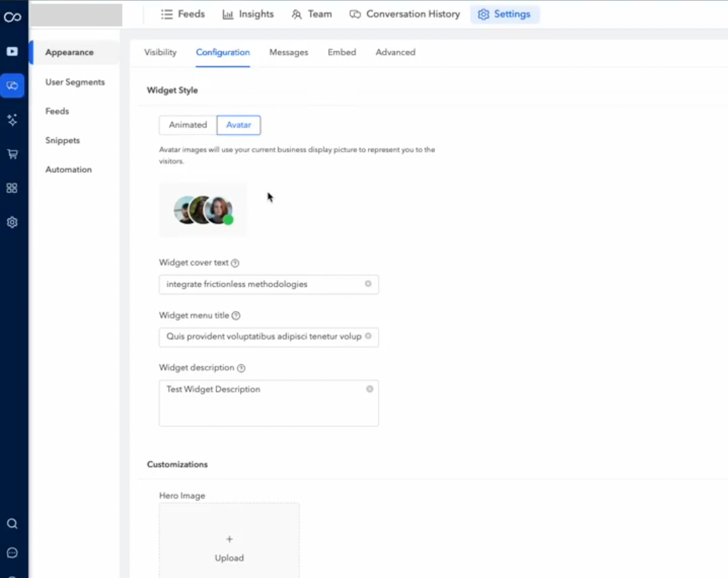This screenshot has width=728, height=578.
Task: Focus the Widget menu title field
Action: [x=269, y=337]
